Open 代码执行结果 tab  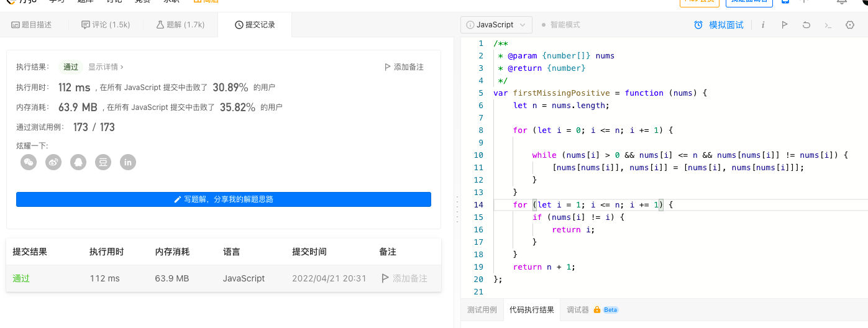(531, 309)
